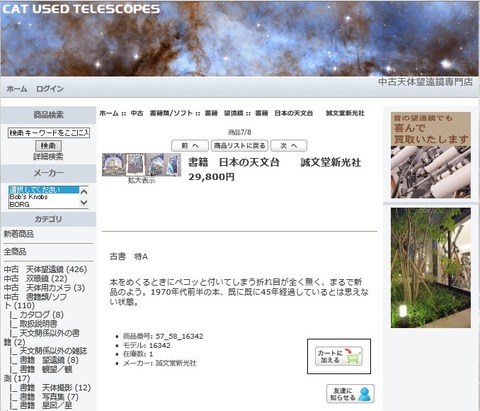Open 新着商品 category
The width and height of the screenshot is (480, 411).
pos(19,234)
